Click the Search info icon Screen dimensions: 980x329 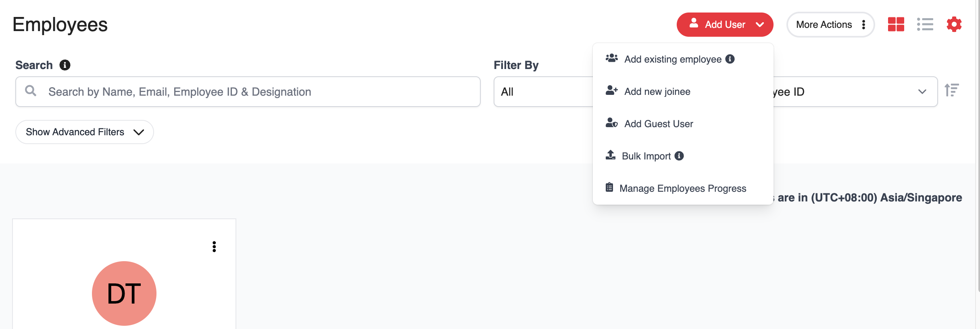point(65,65)
